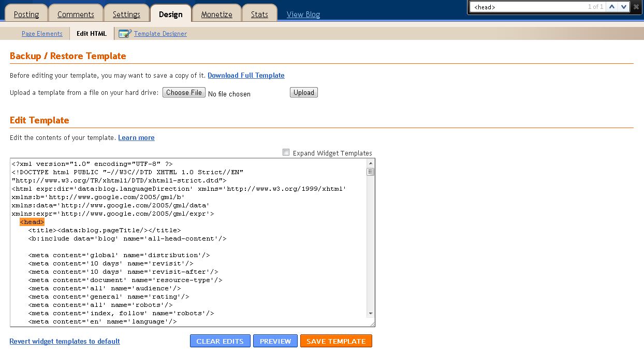Click the <!DOCTYPE html PUBLIC line

tap(127, 172)
